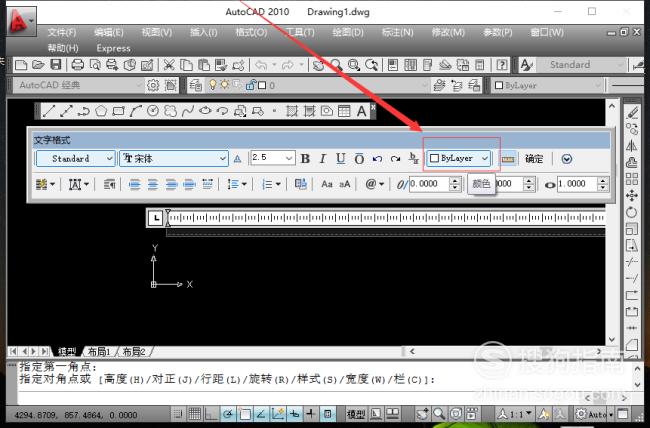The width and height of the screenshot is (650, 428).
Task: Open the Text Formatting options chevron
Action: 567,159
